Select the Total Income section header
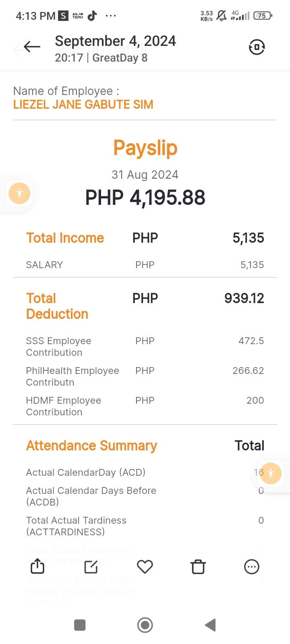290x644 pixels. [65, 238]
